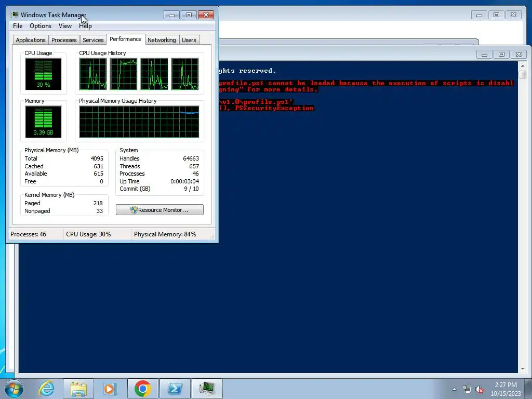Switch to PowerShell from the taskbar
The image size is (532, 399).
point(175,389)
